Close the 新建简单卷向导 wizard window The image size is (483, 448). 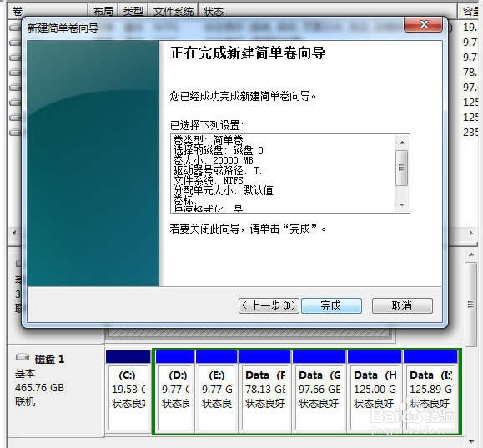424,24
